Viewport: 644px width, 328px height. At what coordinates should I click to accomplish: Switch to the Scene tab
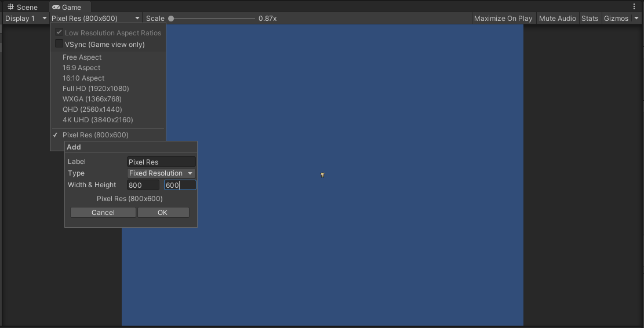23,7
